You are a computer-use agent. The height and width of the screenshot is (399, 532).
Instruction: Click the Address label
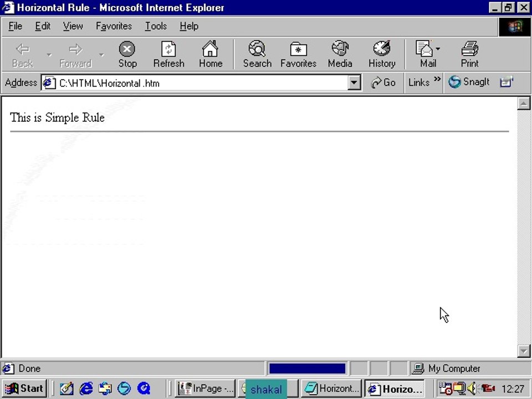(x=21, y=83)
